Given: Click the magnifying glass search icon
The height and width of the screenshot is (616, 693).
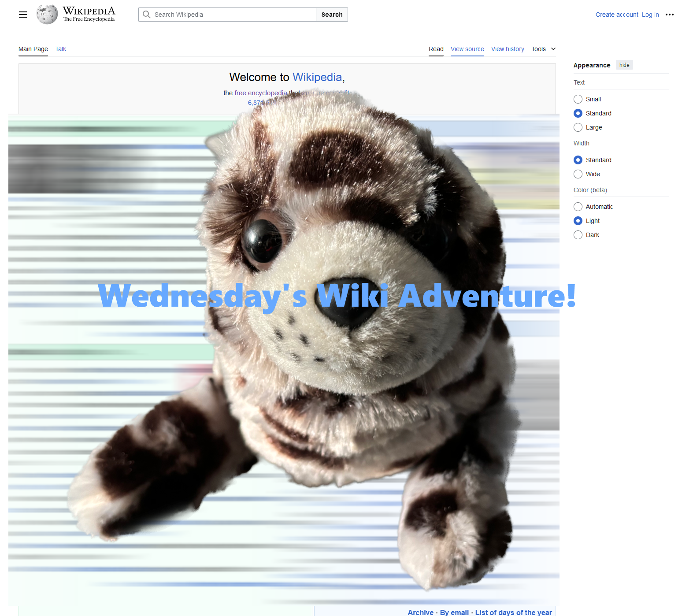Looking at the screenshot, I should pyautogui.click(x=147, y=15).
